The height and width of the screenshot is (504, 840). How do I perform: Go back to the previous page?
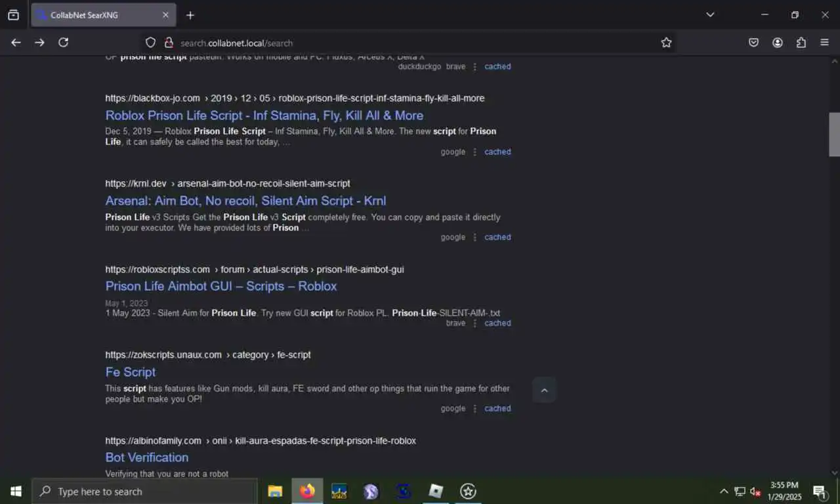[x=16, y=43]
